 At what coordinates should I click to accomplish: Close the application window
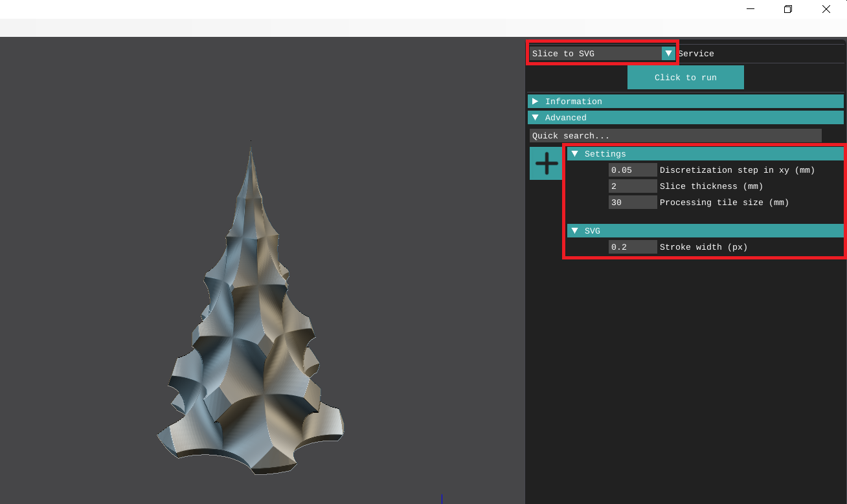tap(826, 9)
